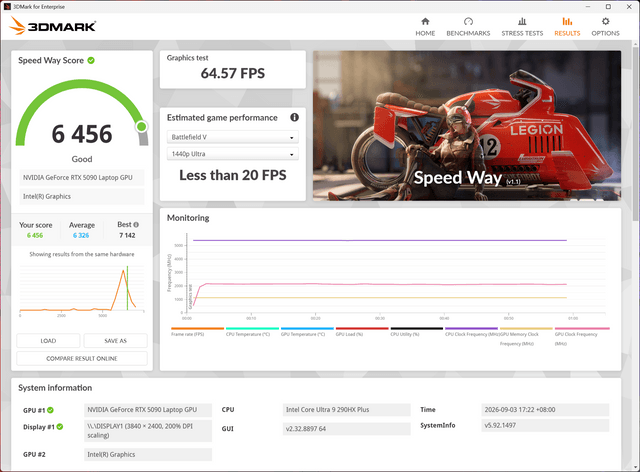Click the SAVE AS button
The height and width of the screenshot is (472, 640).
pos(116,341)
